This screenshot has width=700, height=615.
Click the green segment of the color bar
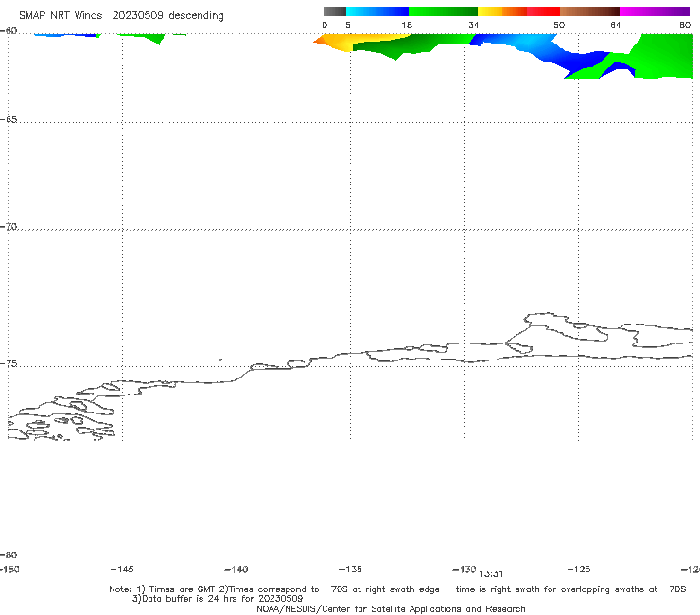443,11
